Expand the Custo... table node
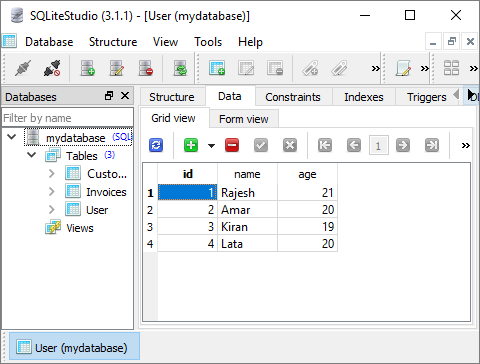This screenshot has width=480, height=364. coord(51,173)
